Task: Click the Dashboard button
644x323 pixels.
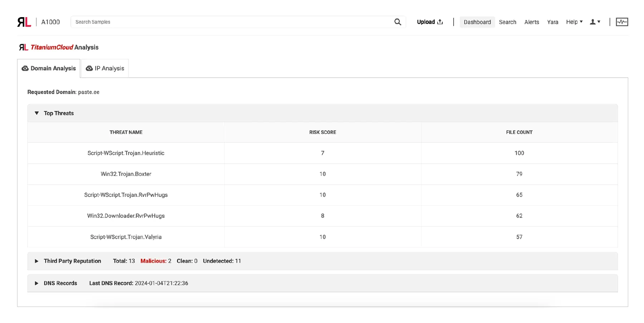Action: point(477,22)
